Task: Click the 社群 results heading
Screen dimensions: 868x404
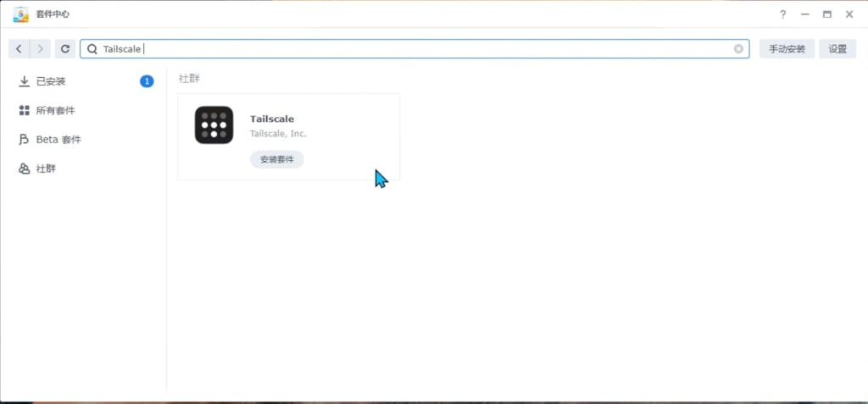Action: coord(189,79)
